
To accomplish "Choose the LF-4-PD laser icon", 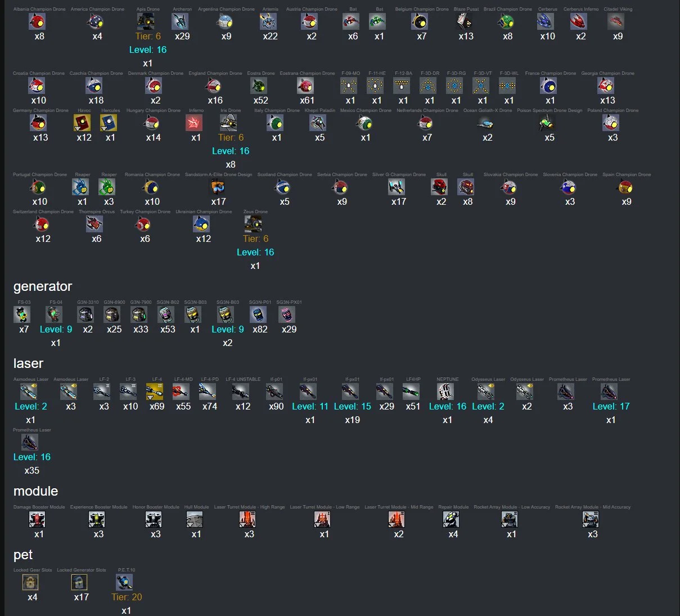I will 208,392.
